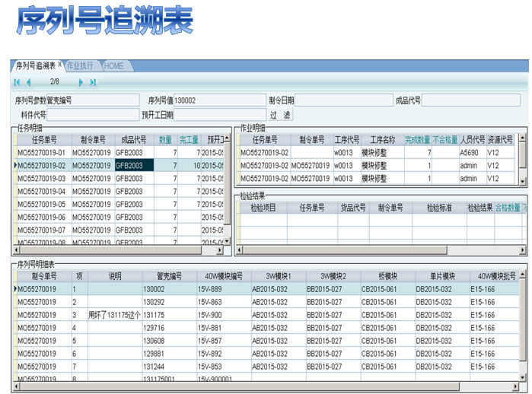Jump to the last record arrow

tap(93, 82)
